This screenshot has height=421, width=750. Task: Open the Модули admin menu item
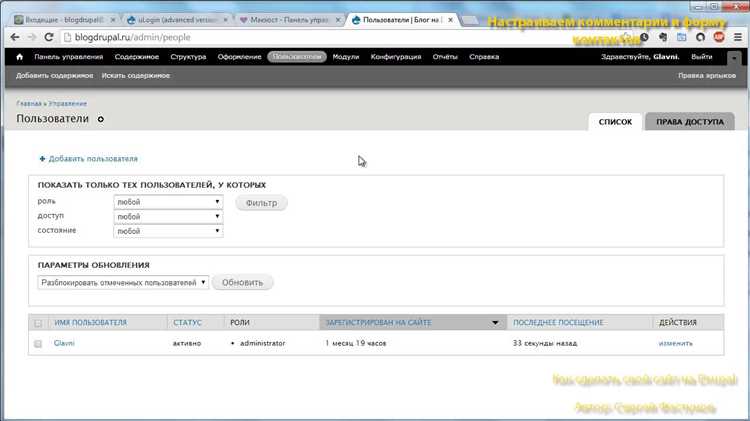point(346,57)
